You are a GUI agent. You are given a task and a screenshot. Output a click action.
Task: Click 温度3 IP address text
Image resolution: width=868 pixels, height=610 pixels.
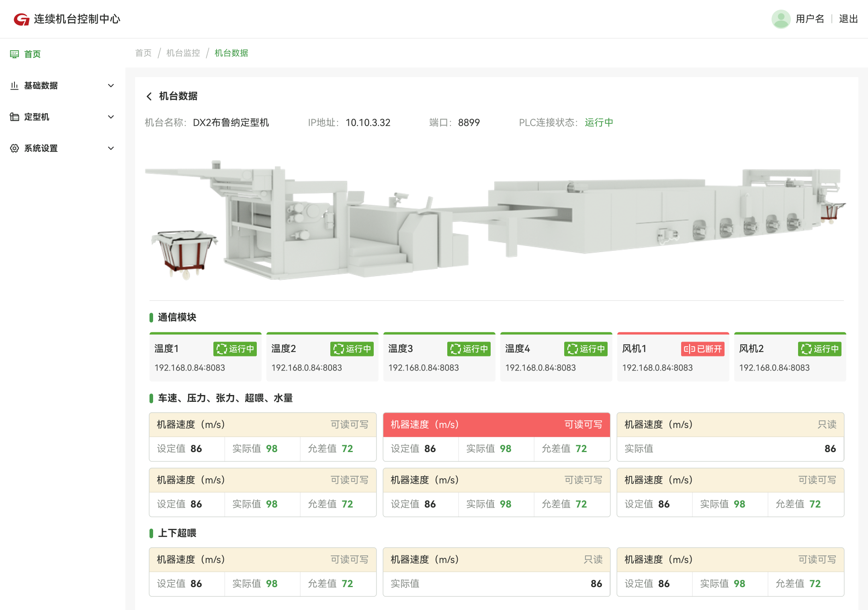[424, 368]
